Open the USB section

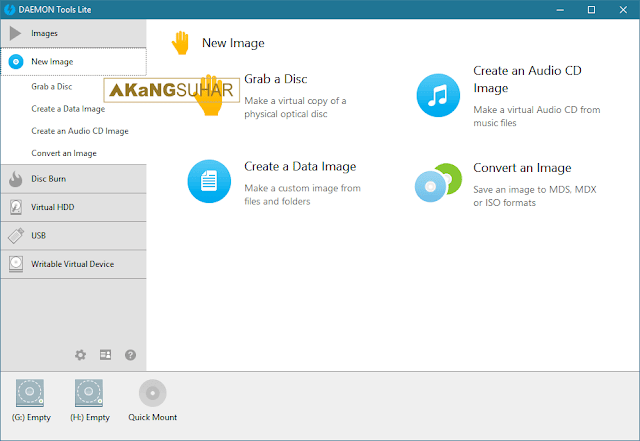(x=73, y=236)
